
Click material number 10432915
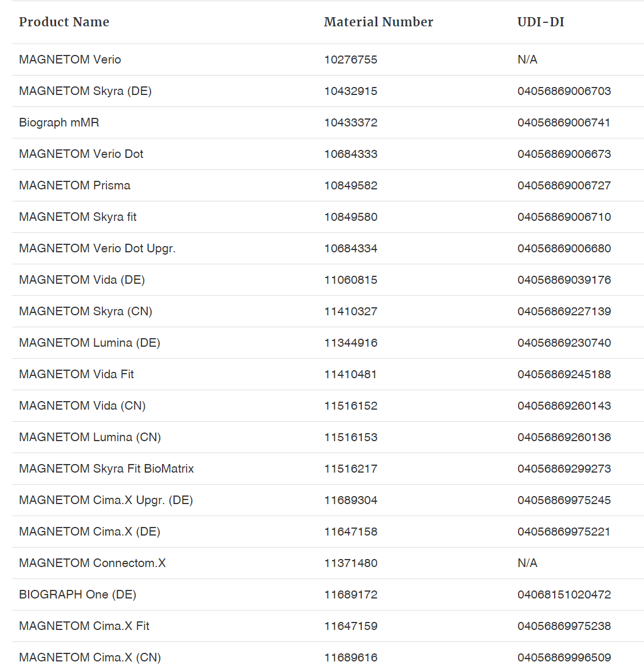(x=350, y=91)
